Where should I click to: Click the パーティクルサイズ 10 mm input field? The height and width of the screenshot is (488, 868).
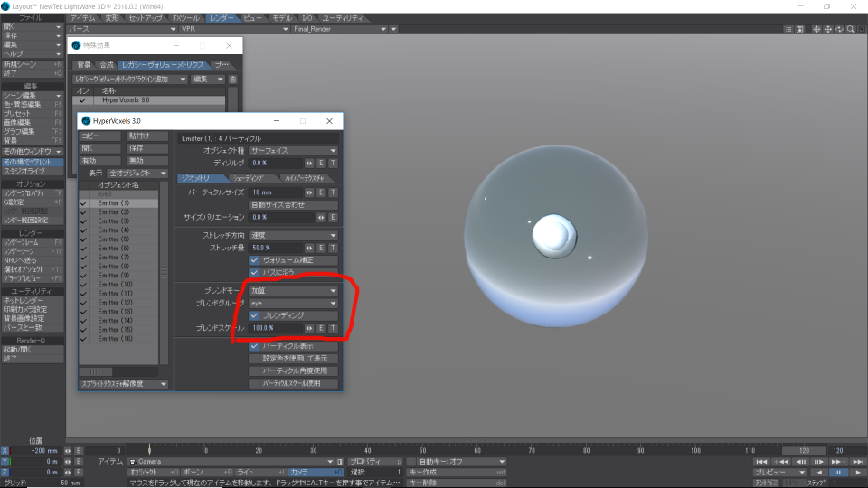pyautogui.click(x=276, y=192)
